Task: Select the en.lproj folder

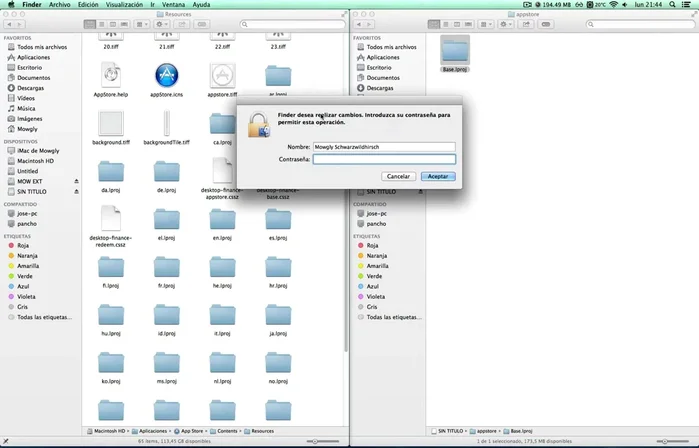Action: pos(222,220)
